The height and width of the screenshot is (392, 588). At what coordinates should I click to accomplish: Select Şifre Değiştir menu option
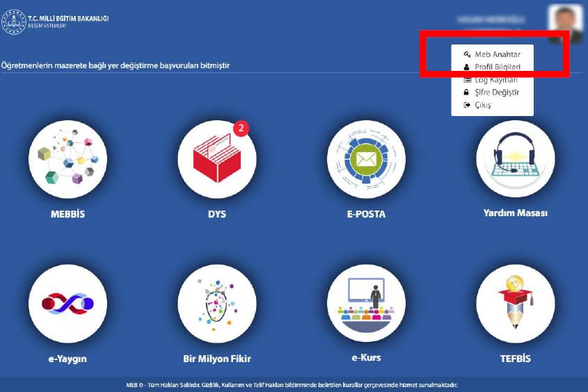pos(493,92)
